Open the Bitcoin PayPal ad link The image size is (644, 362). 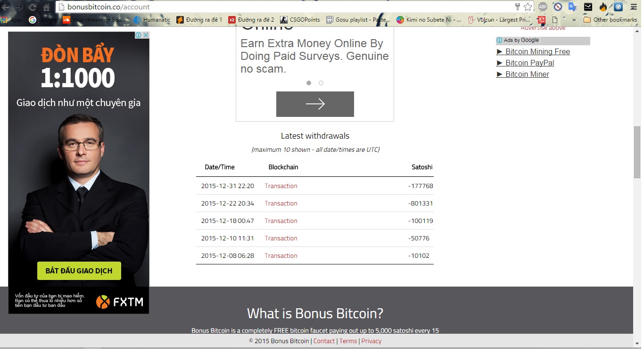click(525, 63)
